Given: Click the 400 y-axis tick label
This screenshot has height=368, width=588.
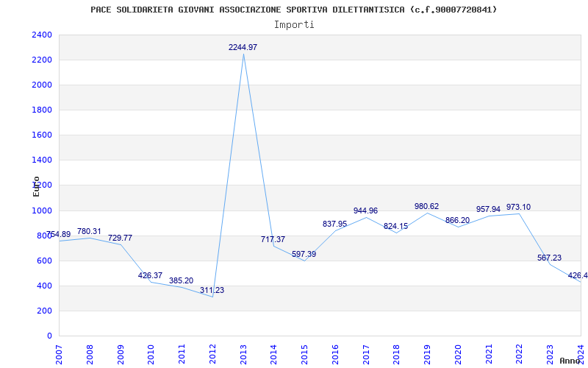Looking at the screenshot, I should point(45,286).
